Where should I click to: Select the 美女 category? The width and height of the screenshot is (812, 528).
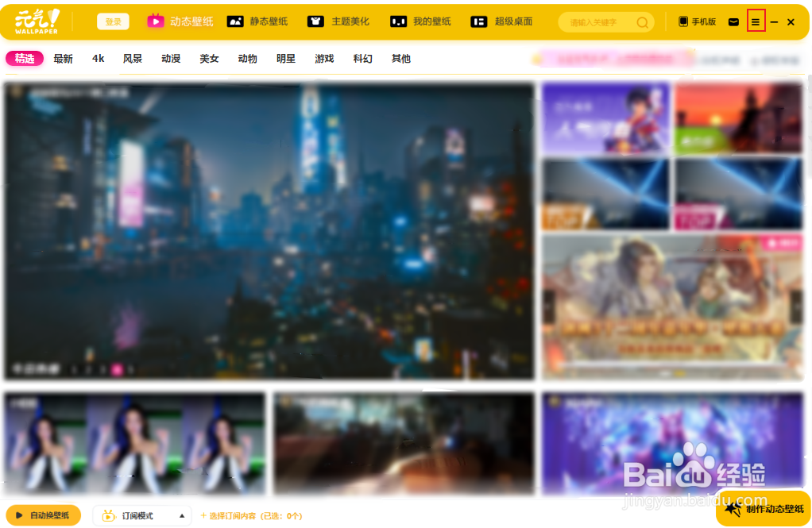pos(209,59)
